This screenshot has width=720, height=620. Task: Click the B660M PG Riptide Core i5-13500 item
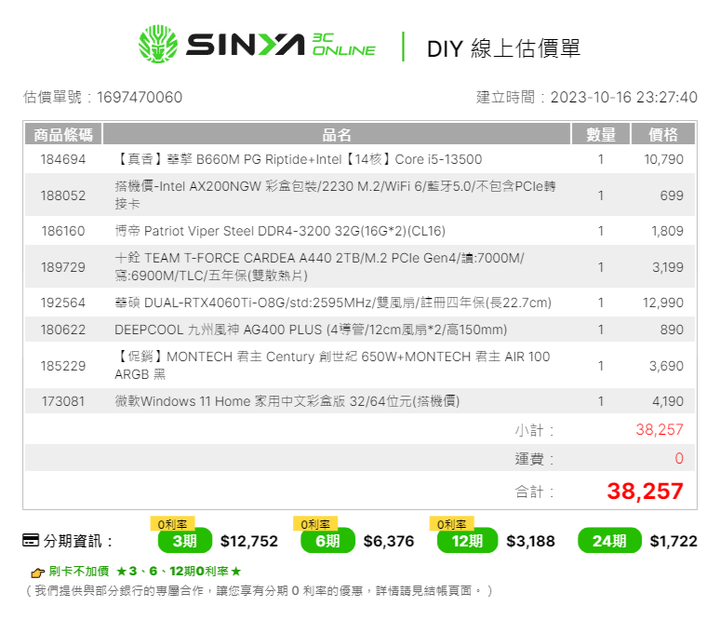point(298,159)
